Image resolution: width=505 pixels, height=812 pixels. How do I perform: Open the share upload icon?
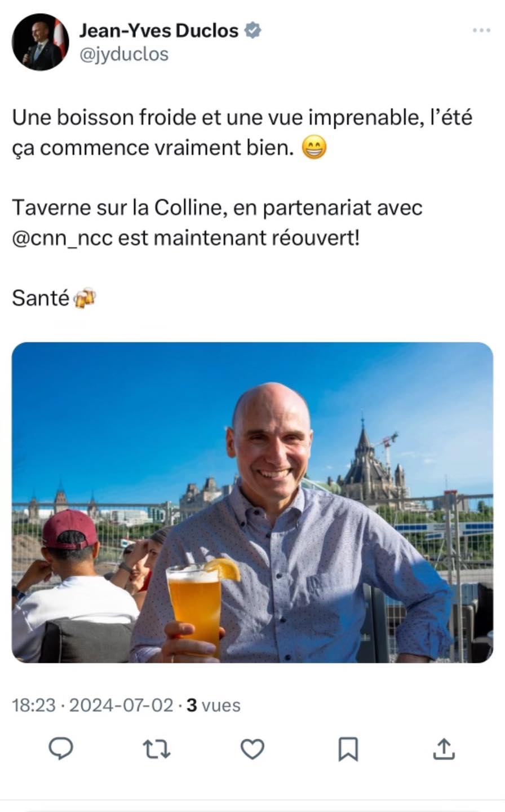coord(444,749)
